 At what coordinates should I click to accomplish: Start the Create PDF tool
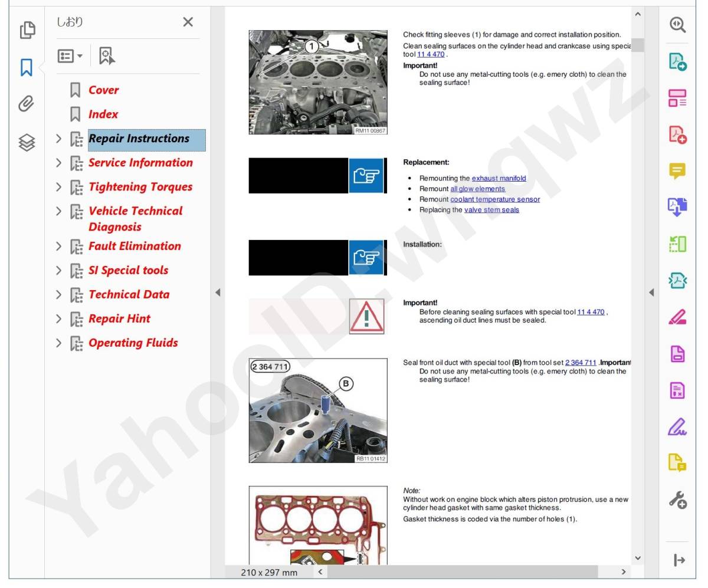[677, 134]
